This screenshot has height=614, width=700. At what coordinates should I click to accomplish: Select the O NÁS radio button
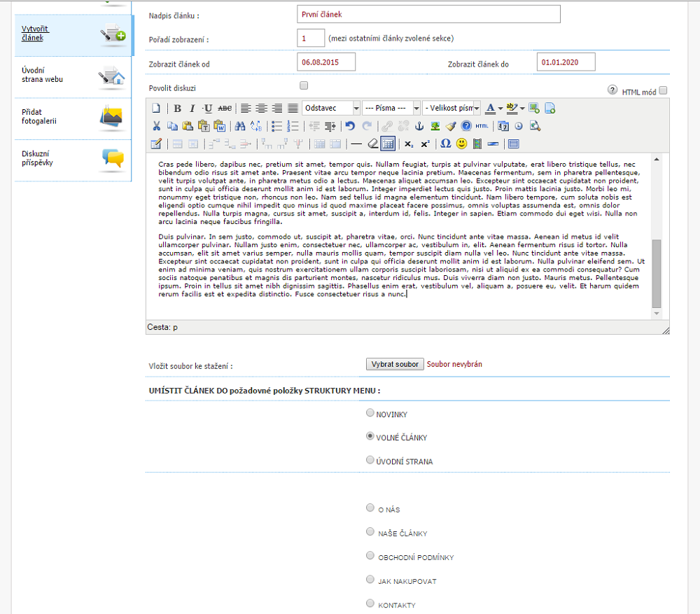(370, 508)
